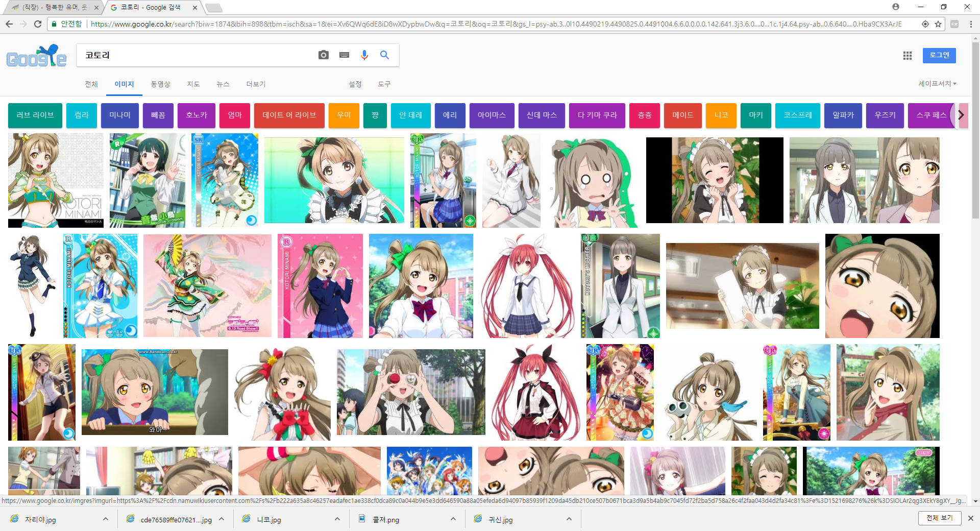This screenshot has height=531, width=980.
Task: Expand the 더보기 menu
Action: click(256, 84)
